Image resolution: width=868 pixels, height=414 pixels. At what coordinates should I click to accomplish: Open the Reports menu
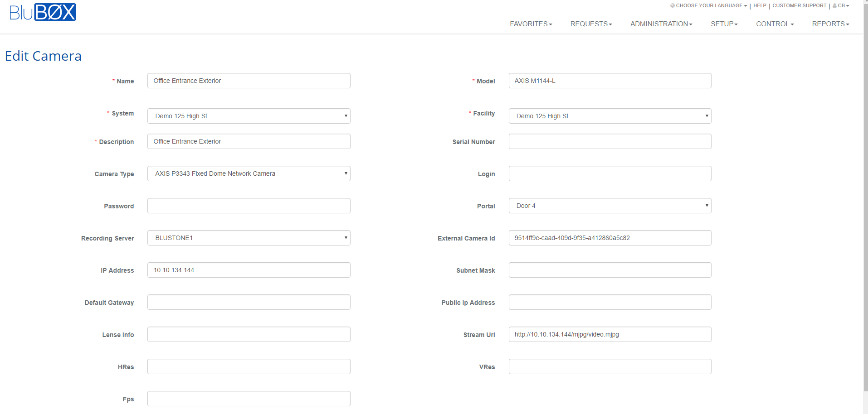[x=830, y=24]
